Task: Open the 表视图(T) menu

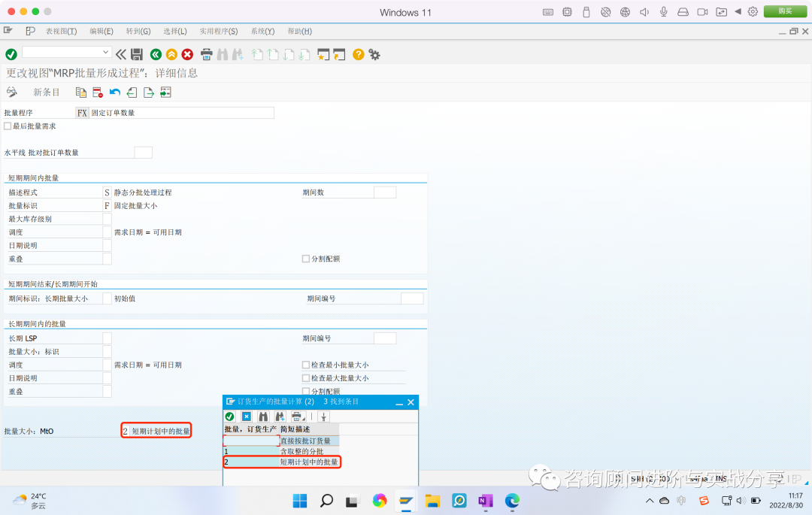Action: tap(61, 31)
